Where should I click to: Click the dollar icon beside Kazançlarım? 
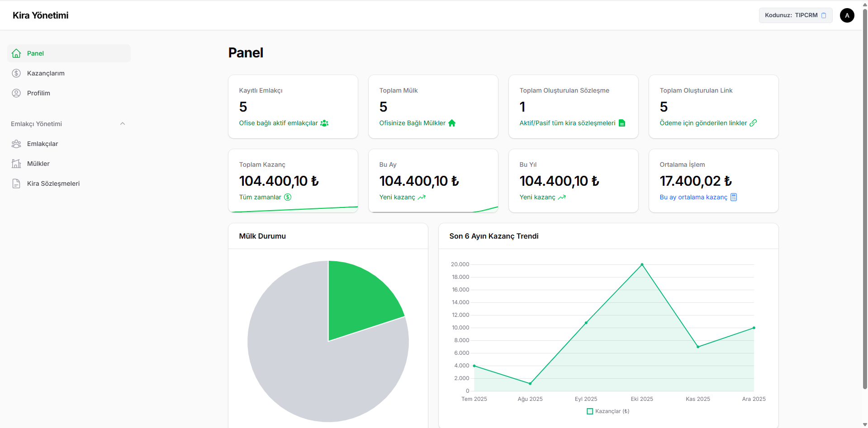16,73
